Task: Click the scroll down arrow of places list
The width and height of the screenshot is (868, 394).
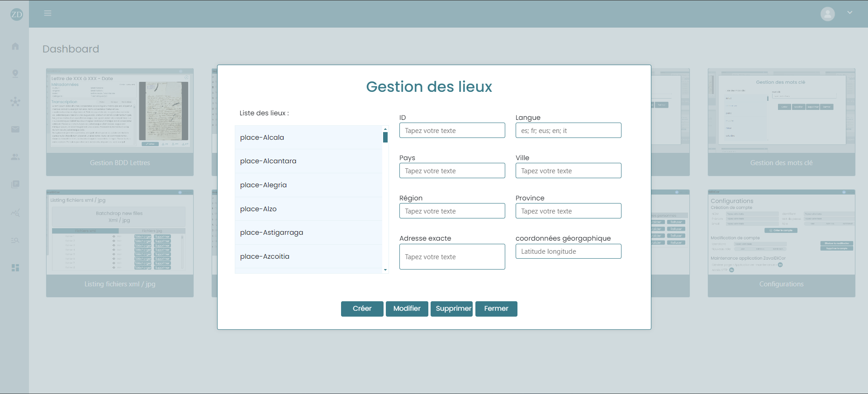Action: point(385,270)
